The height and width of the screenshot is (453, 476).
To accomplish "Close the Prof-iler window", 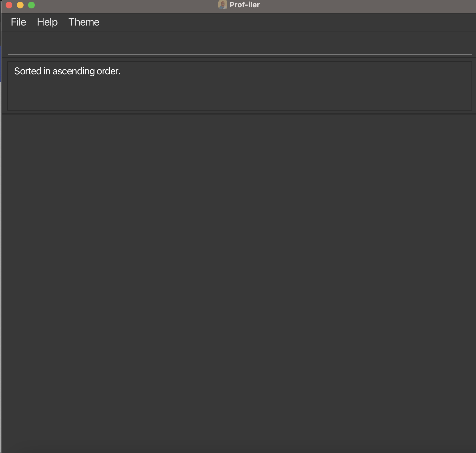I will pos(9,5).
